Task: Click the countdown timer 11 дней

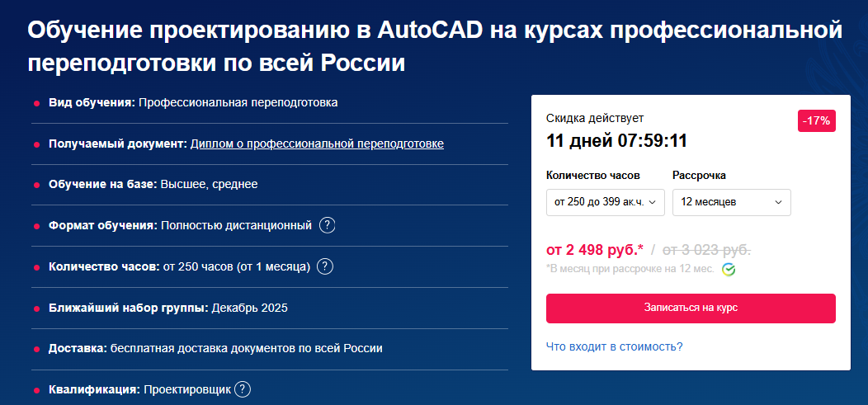Action: [617, 141]
